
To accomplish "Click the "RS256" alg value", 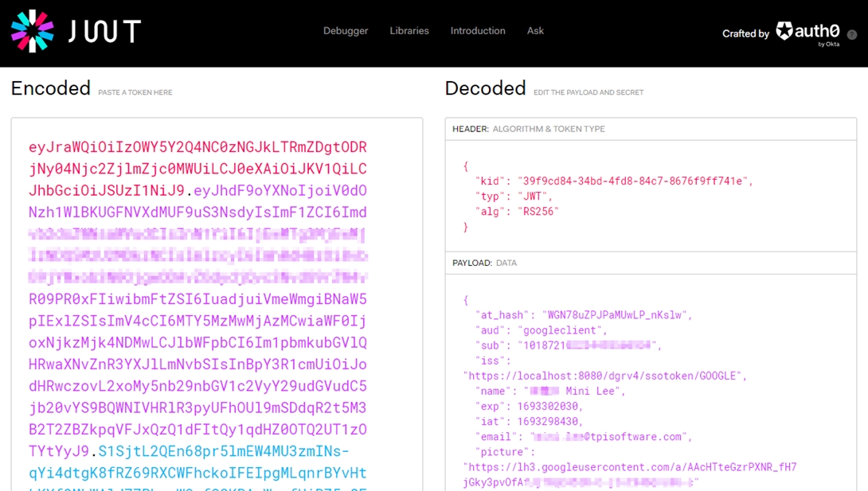I will coord(539,212).
